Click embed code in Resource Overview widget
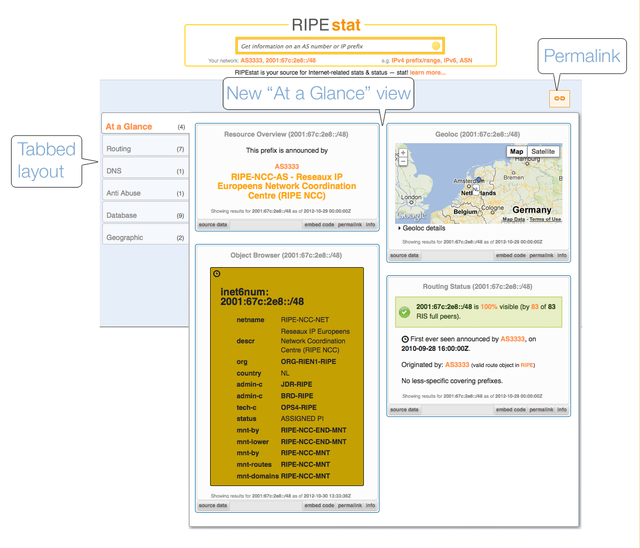This screenshot has height=548, width=640. (x=319, y=225)
